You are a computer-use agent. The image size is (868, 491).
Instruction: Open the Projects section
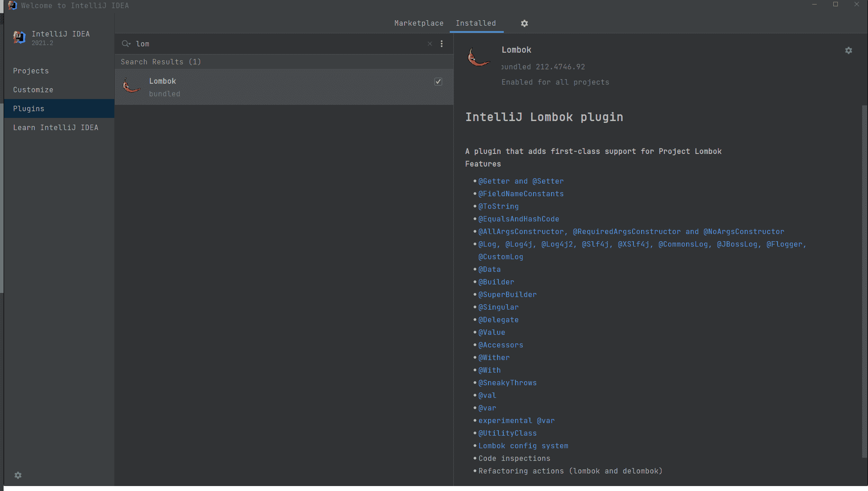(x=31, y=71)
